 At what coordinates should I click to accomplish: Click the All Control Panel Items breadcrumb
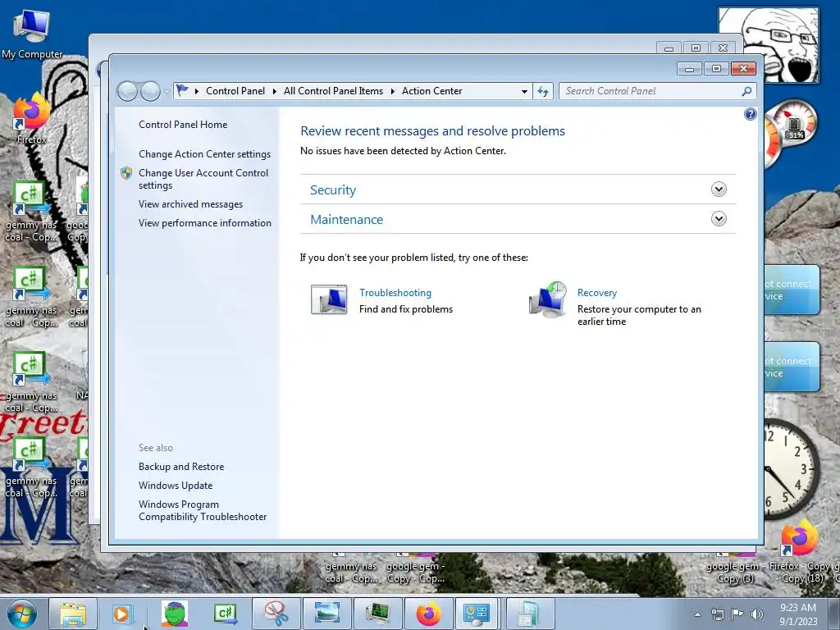[333, 91]
